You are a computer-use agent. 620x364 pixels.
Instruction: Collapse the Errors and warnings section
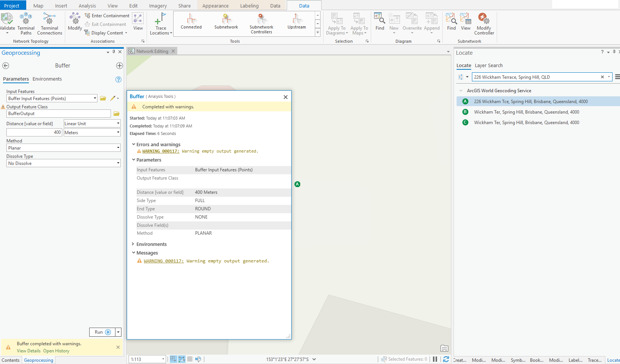tap(133, 144)
